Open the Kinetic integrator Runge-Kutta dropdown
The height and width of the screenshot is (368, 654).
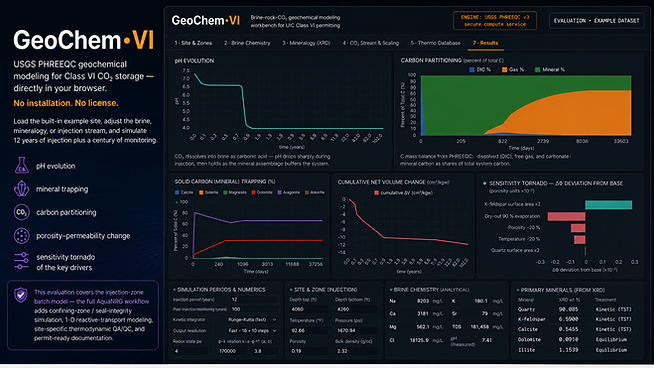tap(252, 320)
